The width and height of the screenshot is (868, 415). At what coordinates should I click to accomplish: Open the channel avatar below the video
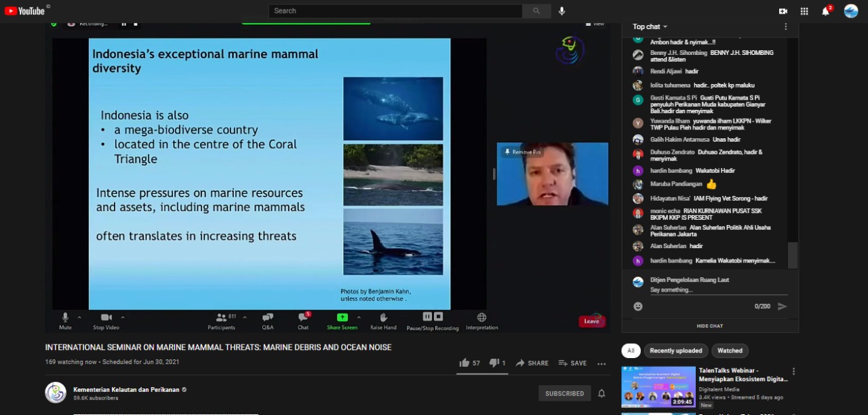point(56,393)
